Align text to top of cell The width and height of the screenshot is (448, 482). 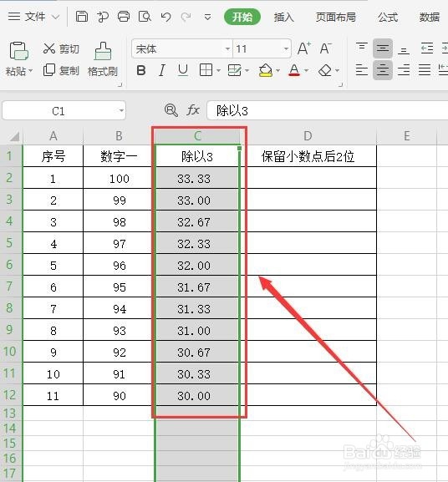pyautogui.click(x=362, y=48)
